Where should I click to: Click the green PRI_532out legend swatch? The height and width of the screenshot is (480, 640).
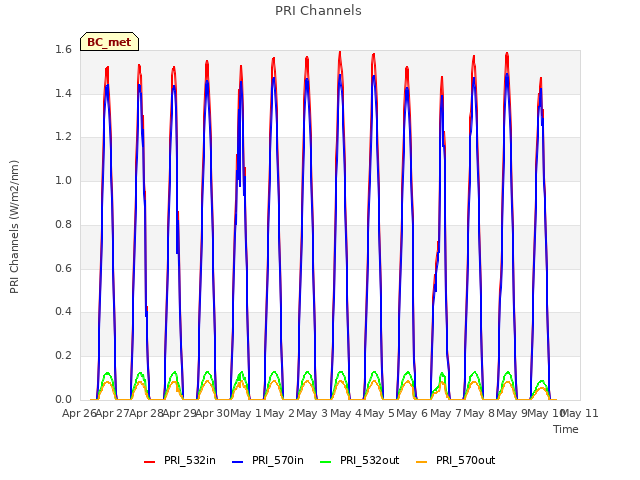pyautogui.click(x=326, y=461)
